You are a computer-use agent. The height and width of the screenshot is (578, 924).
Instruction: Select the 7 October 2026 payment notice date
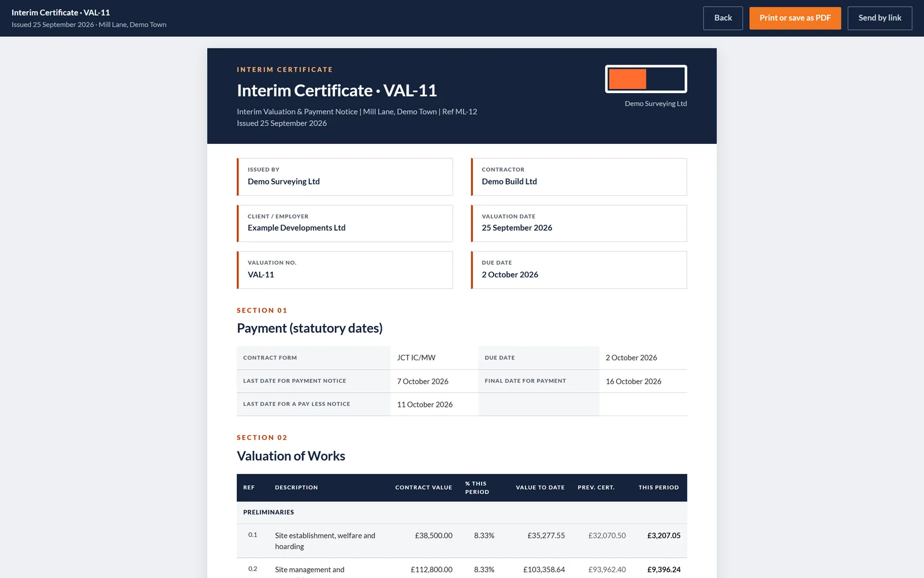(422, 381)
